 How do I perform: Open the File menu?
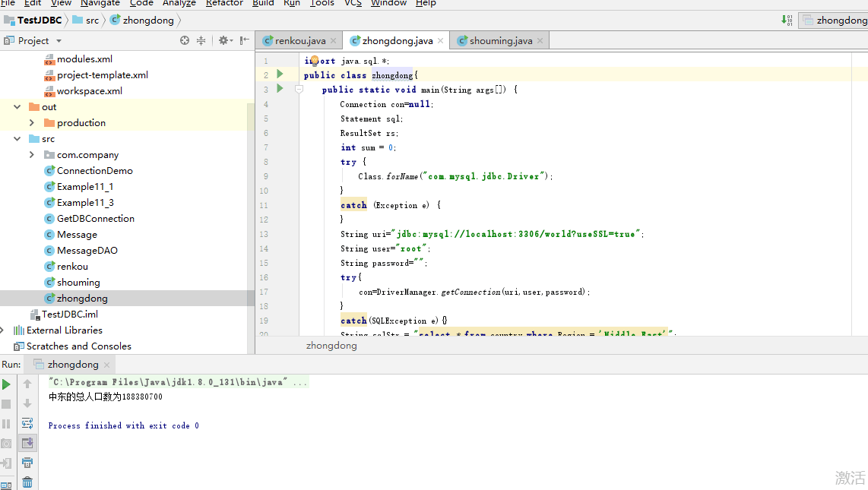pos(8,3)
